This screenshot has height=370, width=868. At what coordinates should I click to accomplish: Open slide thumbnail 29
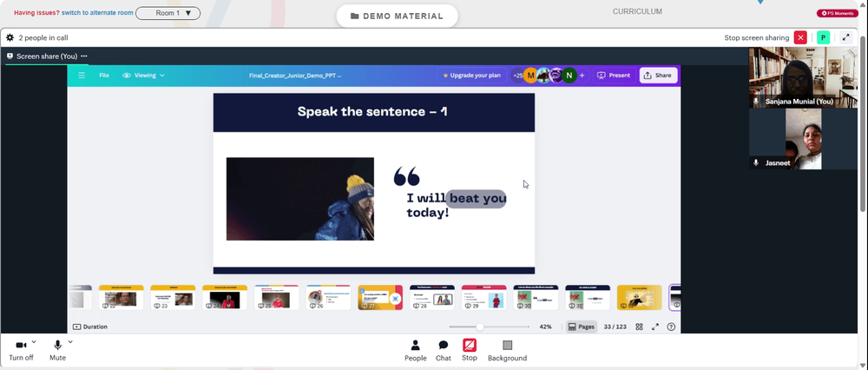tap(483, 298)
